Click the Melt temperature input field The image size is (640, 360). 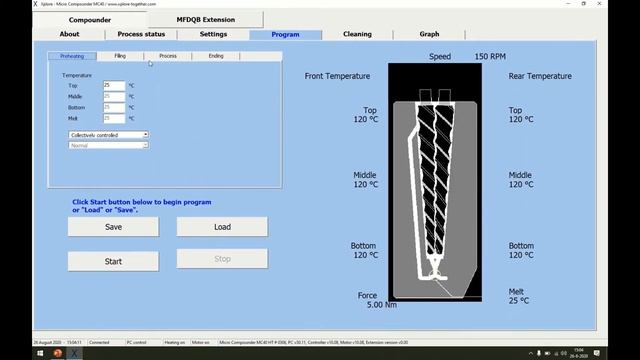coord(114,118)
